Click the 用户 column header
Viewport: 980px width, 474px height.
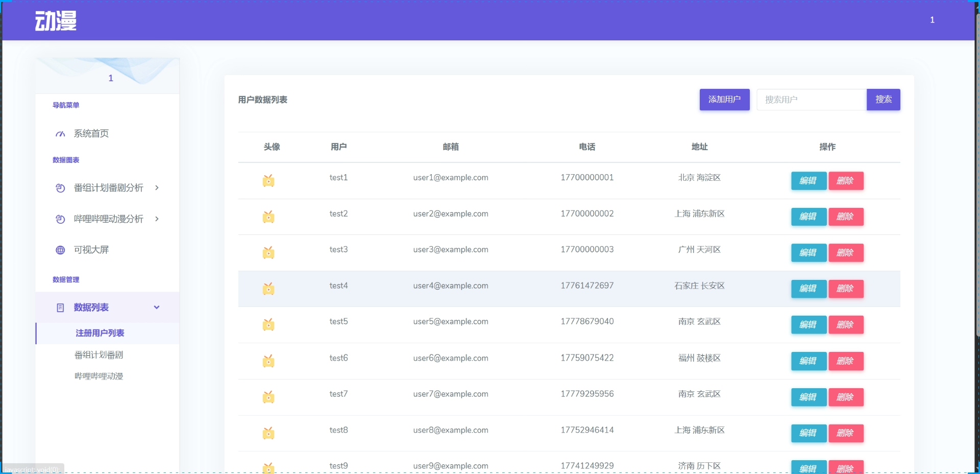pos(338,147)
